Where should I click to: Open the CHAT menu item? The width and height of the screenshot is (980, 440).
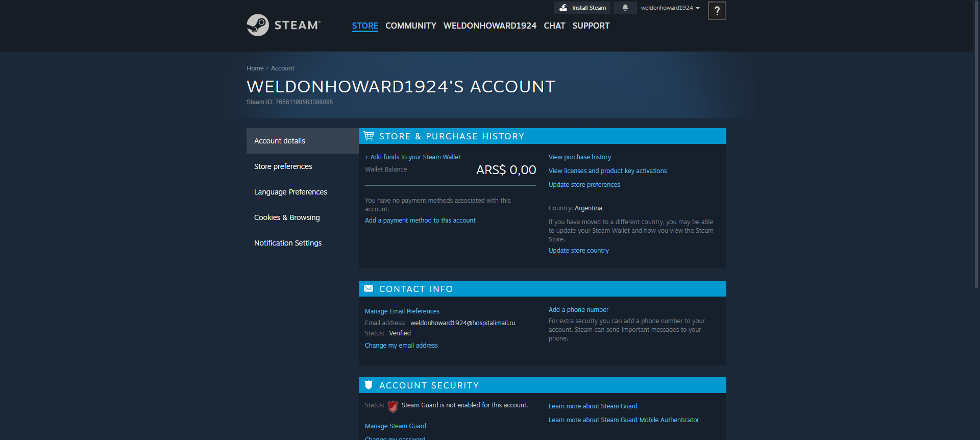tap(554, 26)
